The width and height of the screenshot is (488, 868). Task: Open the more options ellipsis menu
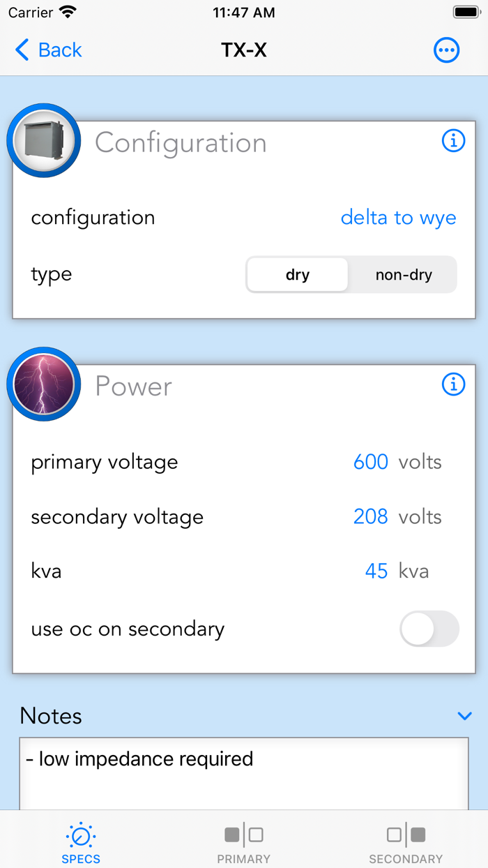446,50
